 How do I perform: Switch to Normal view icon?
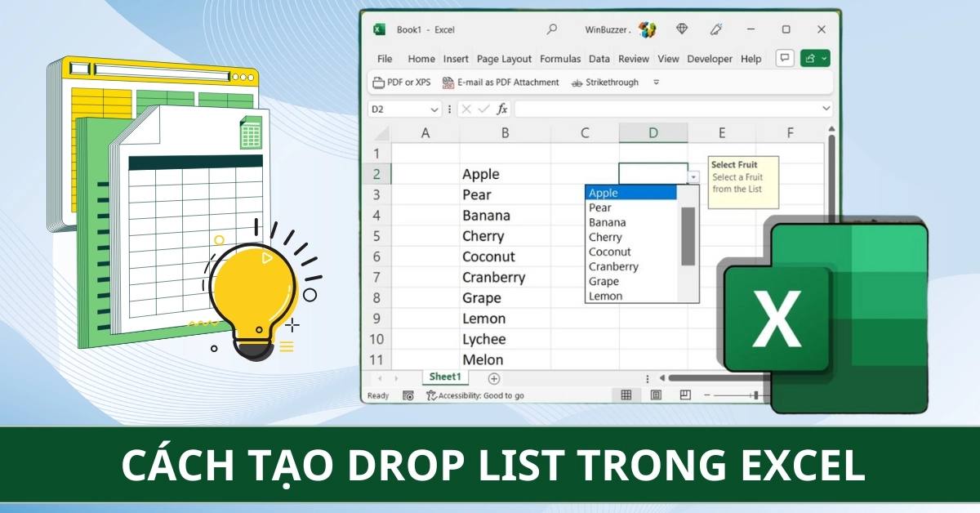626,395
